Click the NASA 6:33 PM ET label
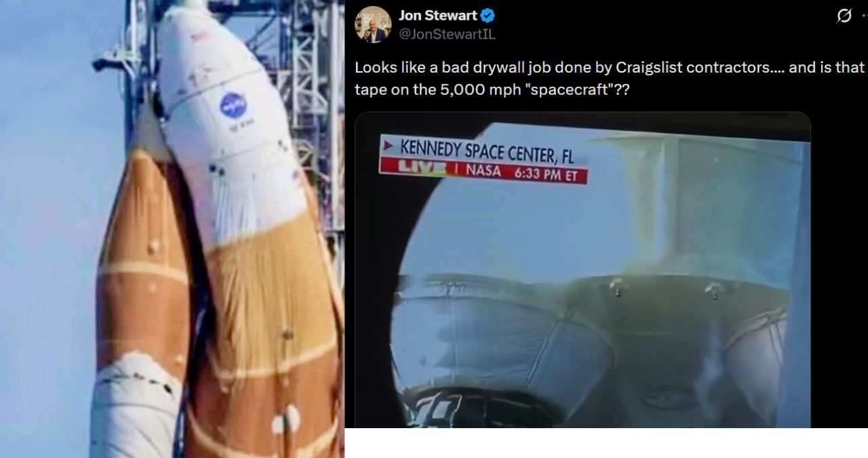 coord(521,172)
